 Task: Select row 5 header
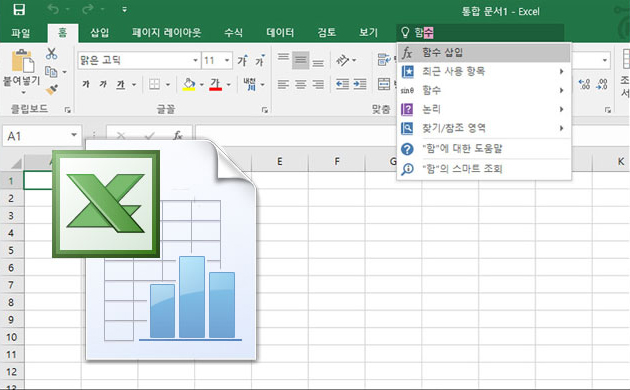(11, 250)
